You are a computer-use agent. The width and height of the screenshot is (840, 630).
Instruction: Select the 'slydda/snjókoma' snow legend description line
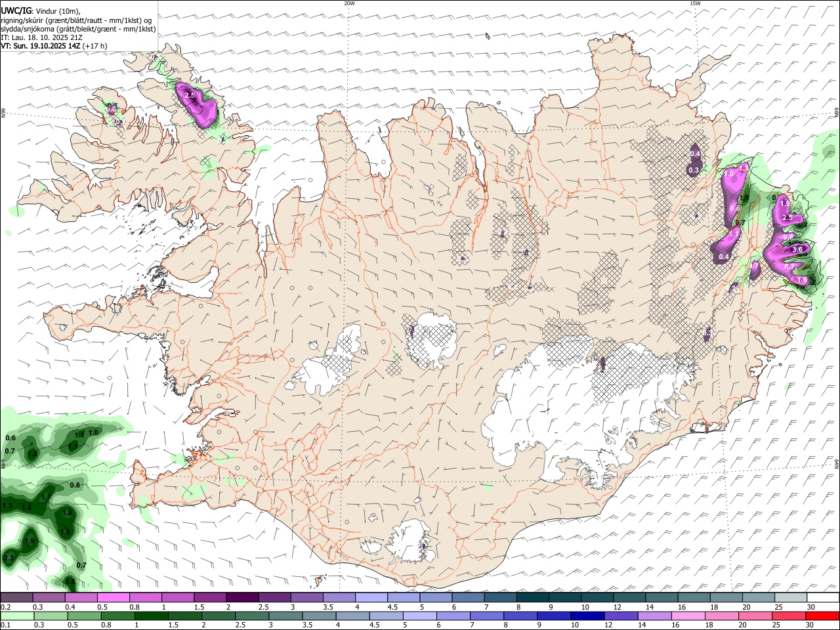(x=78, y=29)
